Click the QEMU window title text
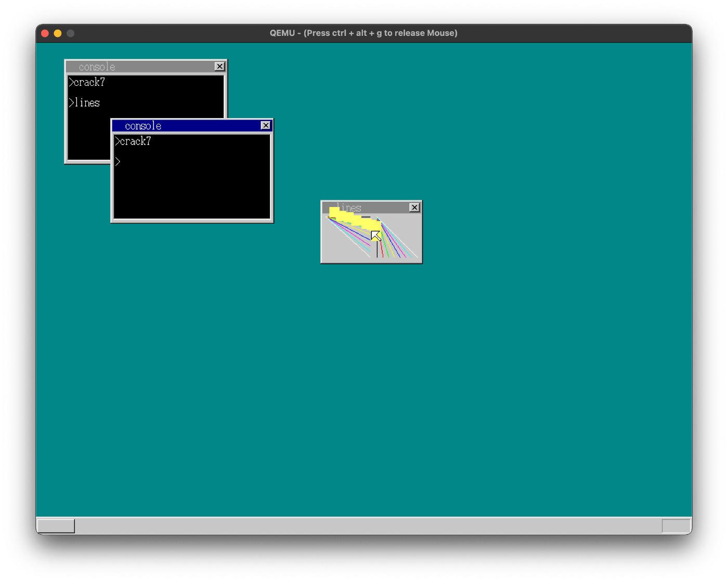 (363, 33)
